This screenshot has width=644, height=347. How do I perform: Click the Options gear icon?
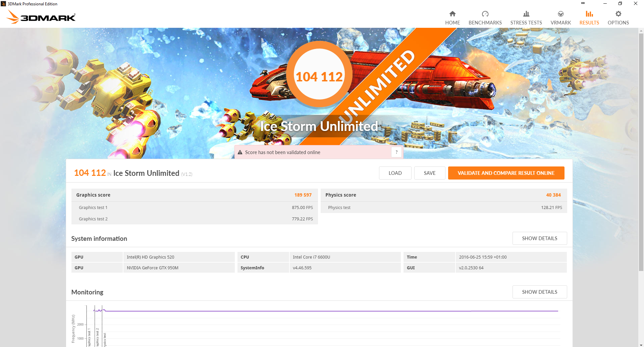pos(618,14)
